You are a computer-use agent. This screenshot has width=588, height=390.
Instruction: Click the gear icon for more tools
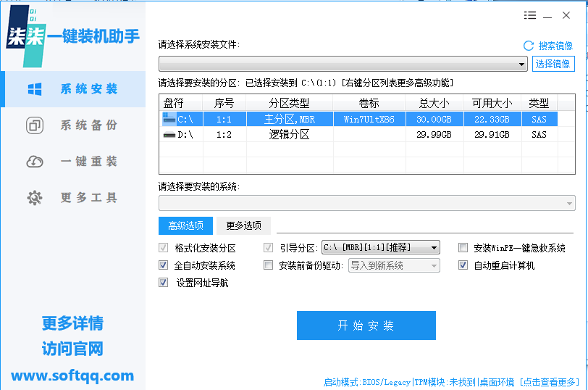(x=35, y=198)
